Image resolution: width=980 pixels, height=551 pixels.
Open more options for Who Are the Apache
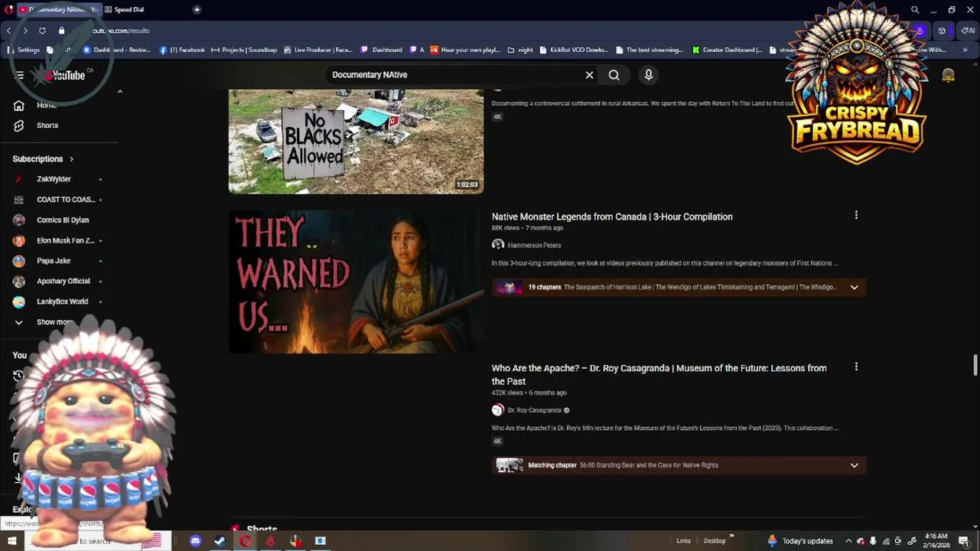pos(856,367)
